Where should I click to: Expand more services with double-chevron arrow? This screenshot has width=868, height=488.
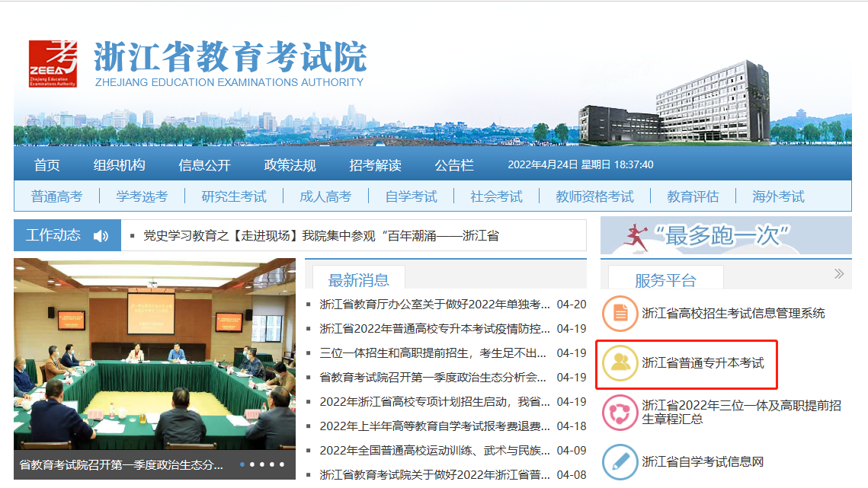[x=839, y=274]
